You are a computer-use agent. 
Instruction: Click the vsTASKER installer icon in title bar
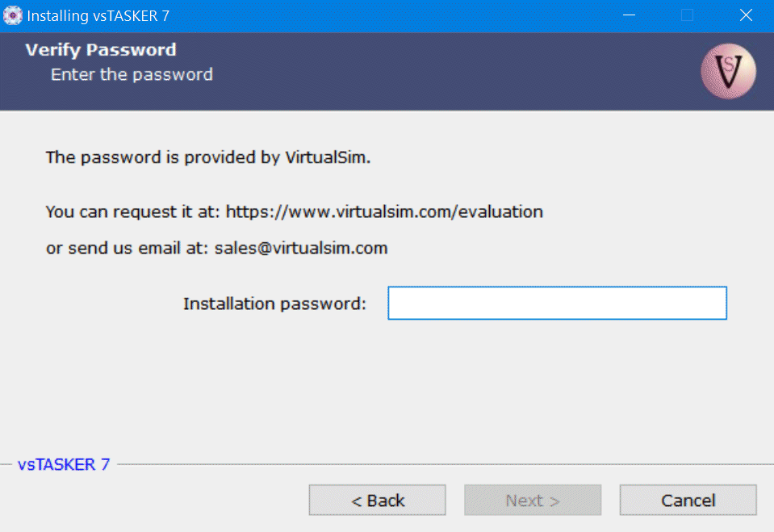point(13,15)
